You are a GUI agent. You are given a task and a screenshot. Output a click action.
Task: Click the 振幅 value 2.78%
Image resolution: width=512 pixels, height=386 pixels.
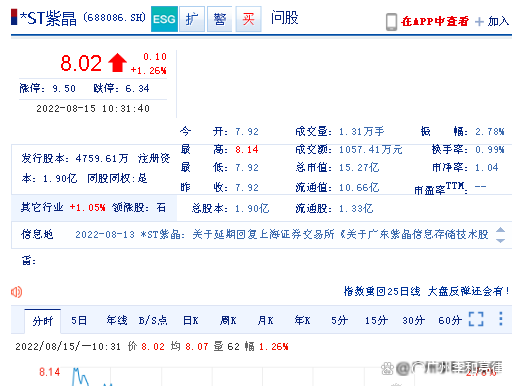pyautogui.click(x=490, y=132)
